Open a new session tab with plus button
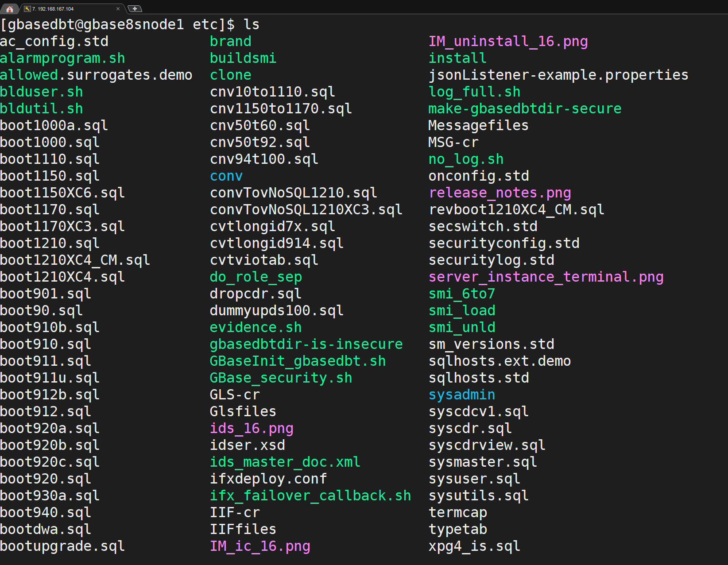Screen dimensions: 728x565 (135, 9)
